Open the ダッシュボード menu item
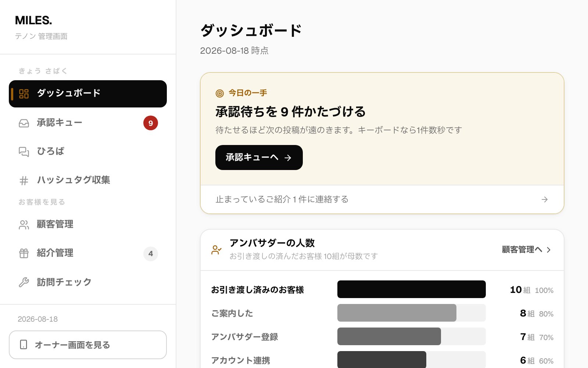588x368 pixels. [88, 94]
